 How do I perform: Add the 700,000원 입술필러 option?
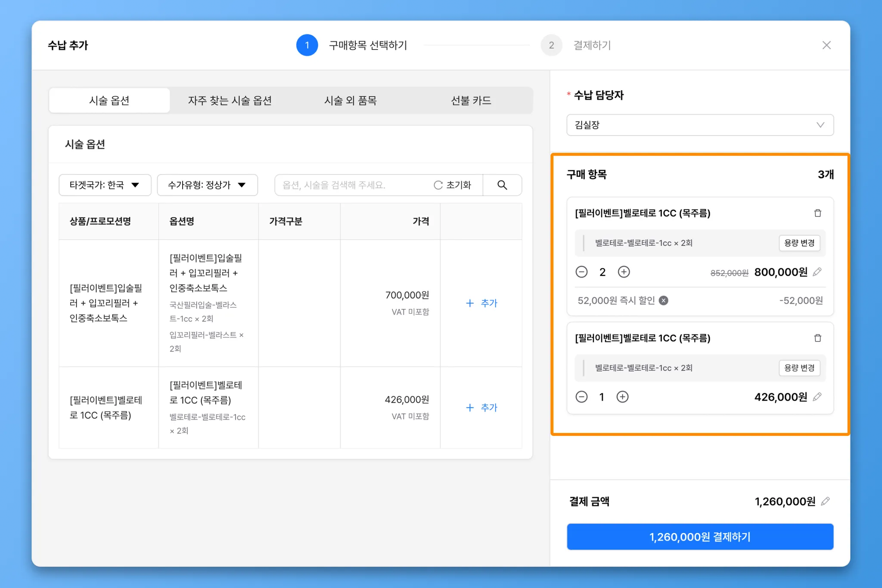[x=481, y=303]
